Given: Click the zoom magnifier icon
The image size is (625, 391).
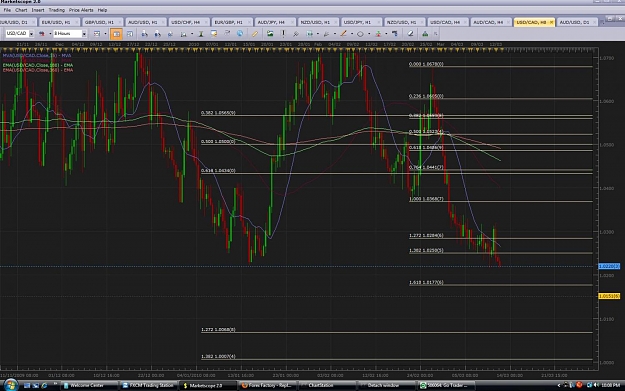Looking at the screenshot, I should click(296, 33).
